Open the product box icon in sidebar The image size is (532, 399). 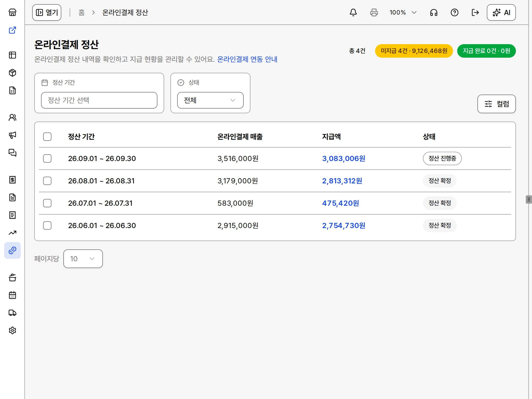pos(12,73)
